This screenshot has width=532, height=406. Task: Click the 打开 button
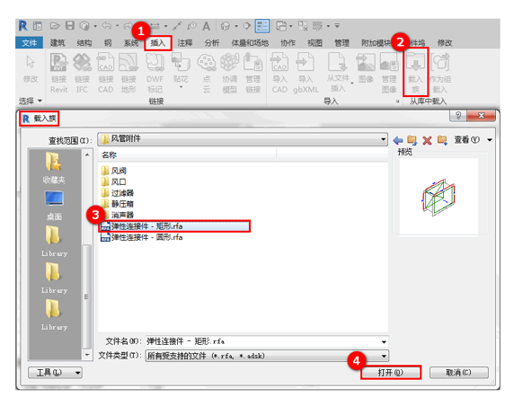[x=391, y=373]
